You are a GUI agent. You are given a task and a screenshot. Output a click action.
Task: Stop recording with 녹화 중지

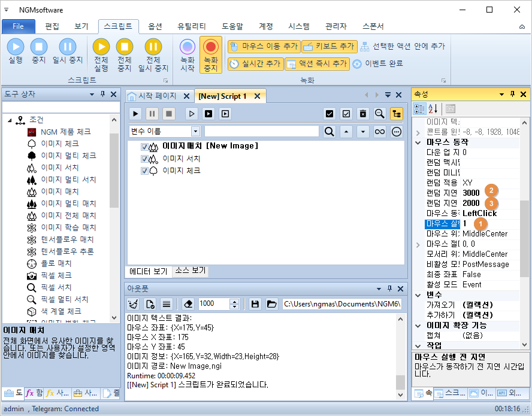[211, 54]
